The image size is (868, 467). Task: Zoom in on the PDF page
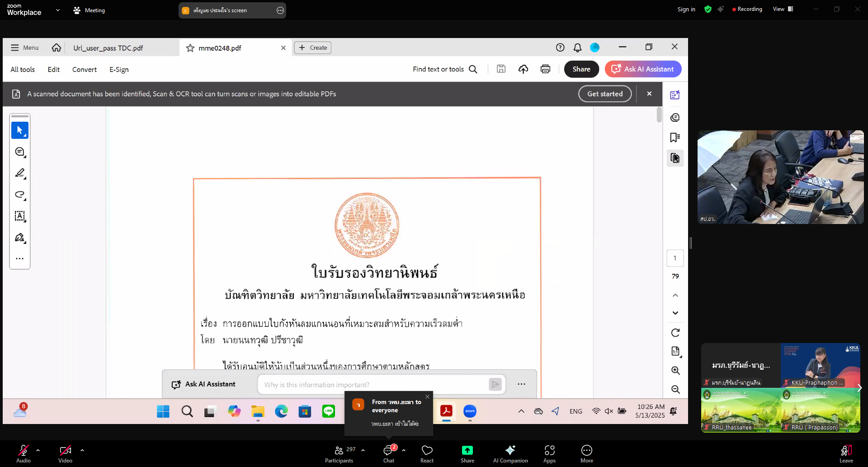675,371
